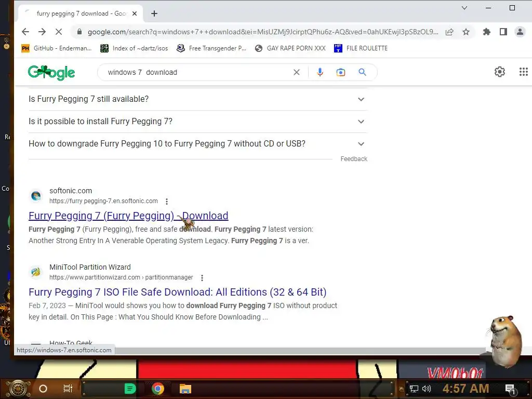Go to the Google home logo

(51, 72)
